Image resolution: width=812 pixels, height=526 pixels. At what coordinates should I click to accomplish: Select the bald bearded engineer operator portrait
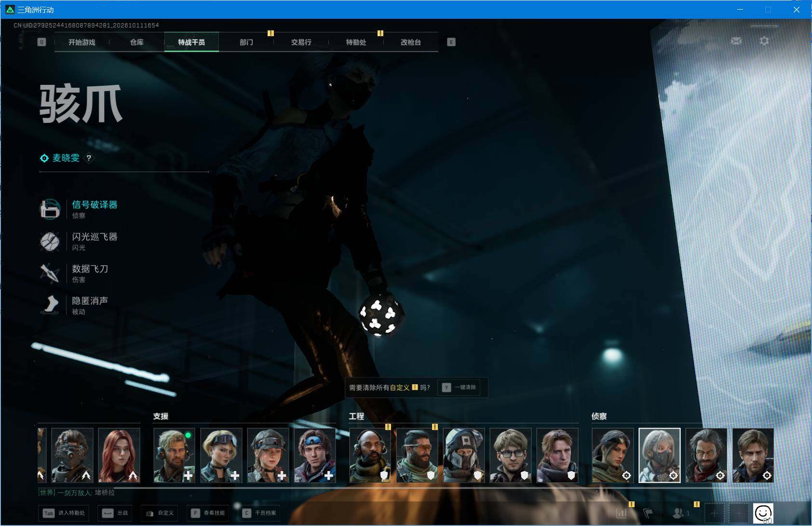(370, 456)
